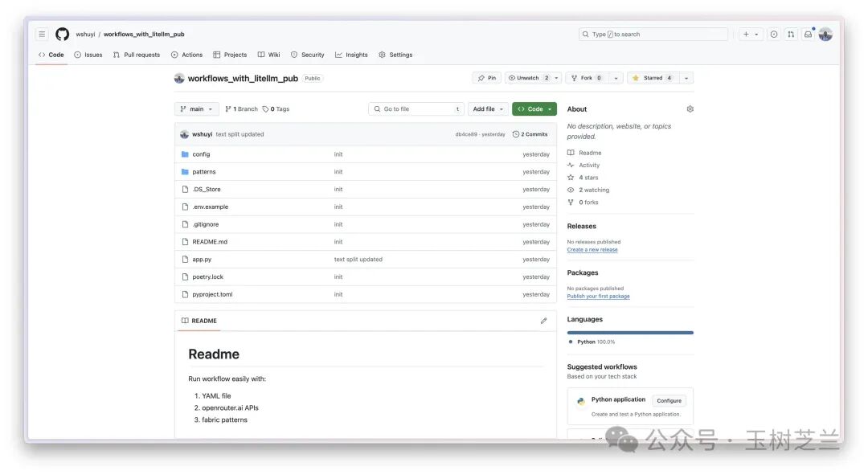The image size is (868, 475).
Task: Click the pull requests icon in header
Action: [791, 35]
